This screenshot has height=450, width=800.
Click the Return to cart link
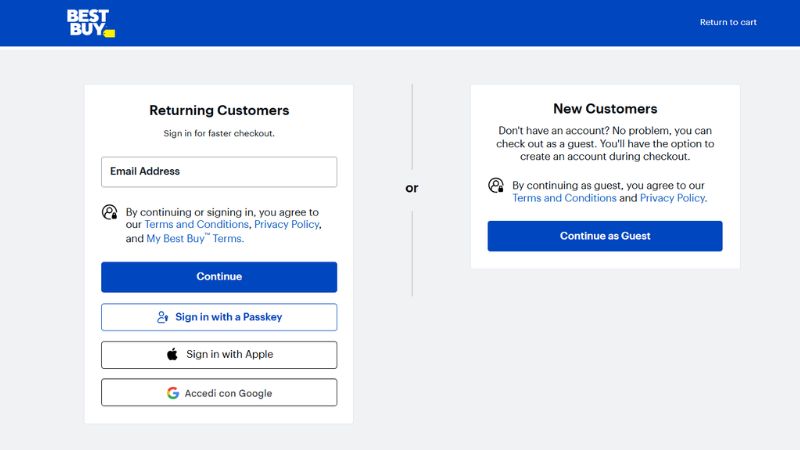[728, 22]
